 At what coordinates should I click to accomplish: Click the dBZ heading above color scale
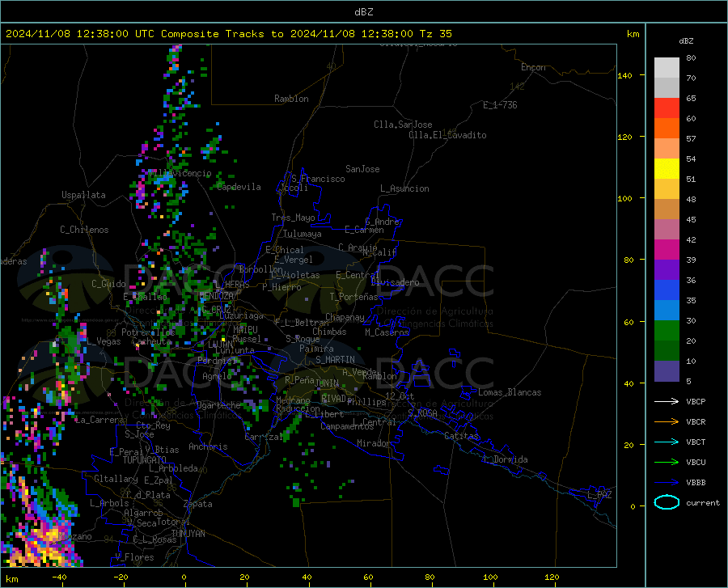(x=686, y=40)
